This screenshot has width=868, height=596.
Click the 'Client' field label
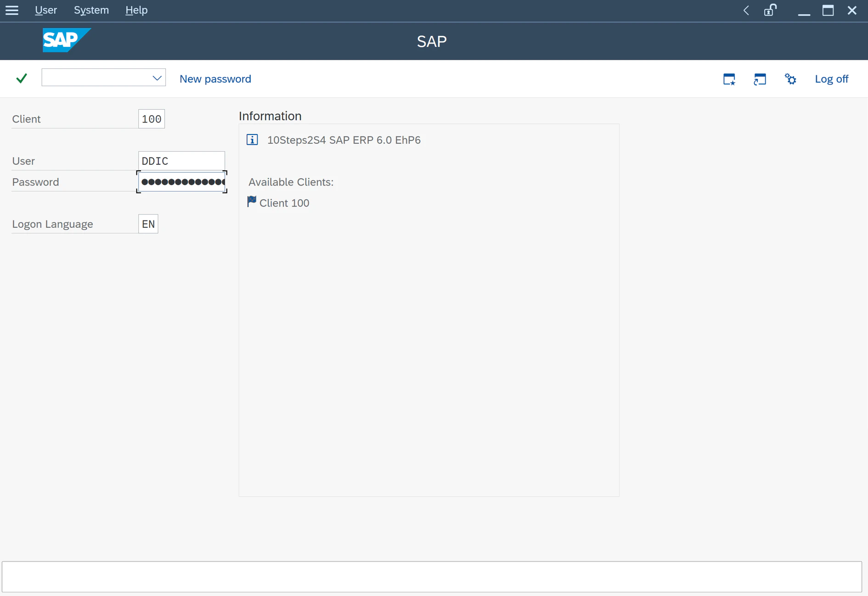point(26,119)
